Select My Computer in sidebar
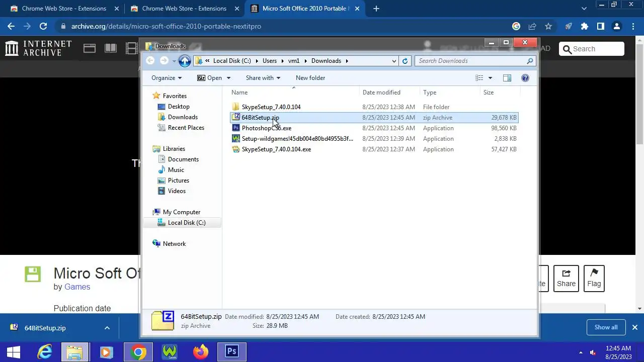 [181, 212]
